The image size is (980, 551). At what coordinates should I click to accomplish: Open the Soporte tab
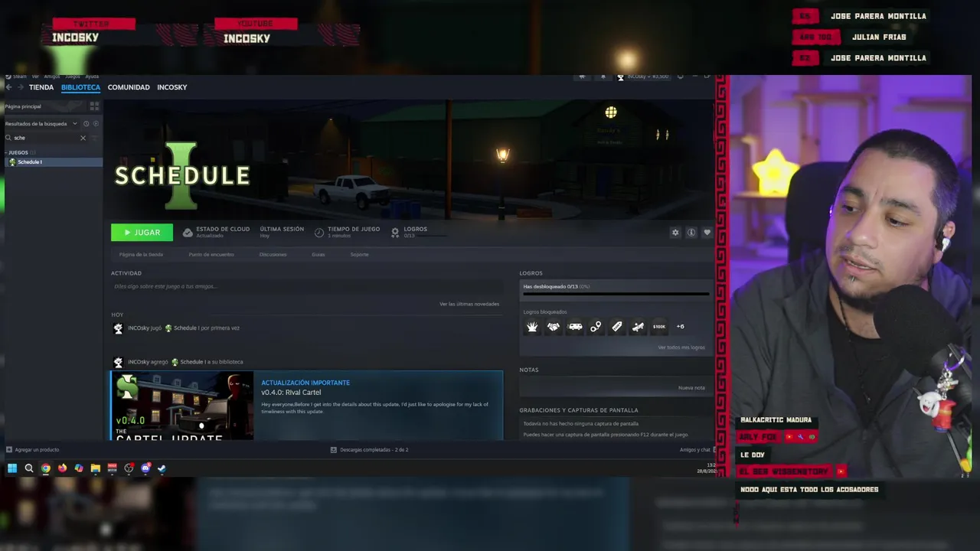(359, 254)
